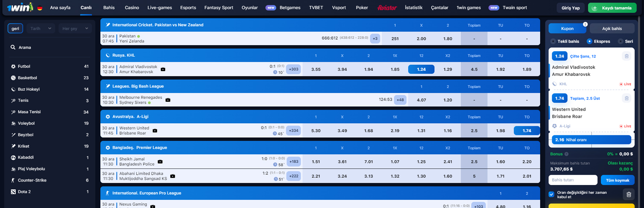Viewport: 644px width, 208px height.
Task: Open Avustralya. A-Ligi league header
Action: (320, 117)
